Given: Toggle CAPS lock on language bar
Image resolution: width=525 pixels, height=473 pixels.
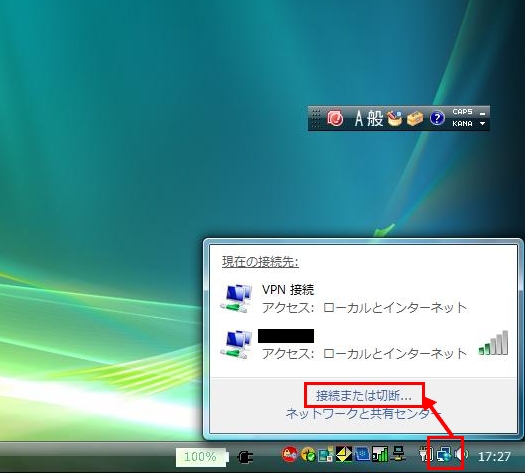Looking at the screenshot, I should (x=462, y=112).
